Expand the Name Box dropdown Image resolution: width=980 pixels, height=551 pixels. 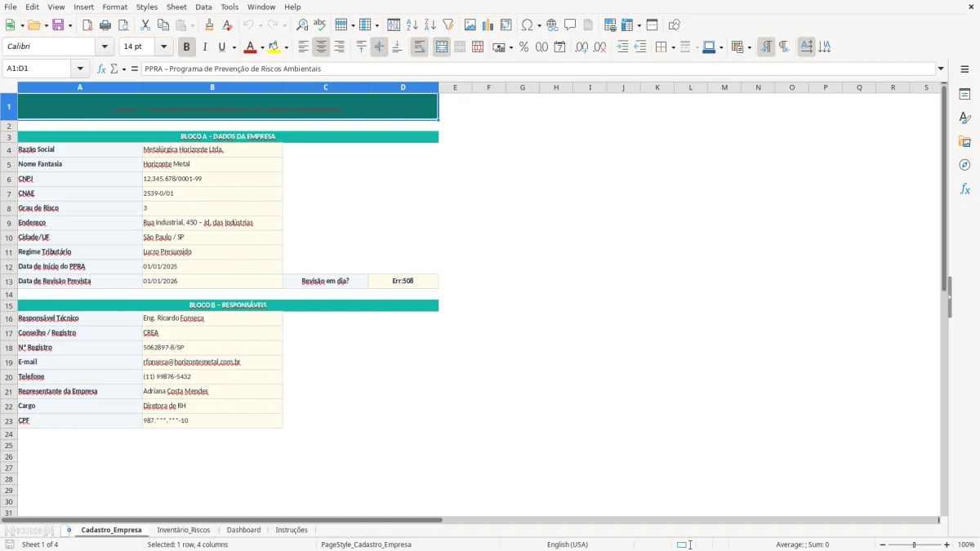[x=80, y=69]
